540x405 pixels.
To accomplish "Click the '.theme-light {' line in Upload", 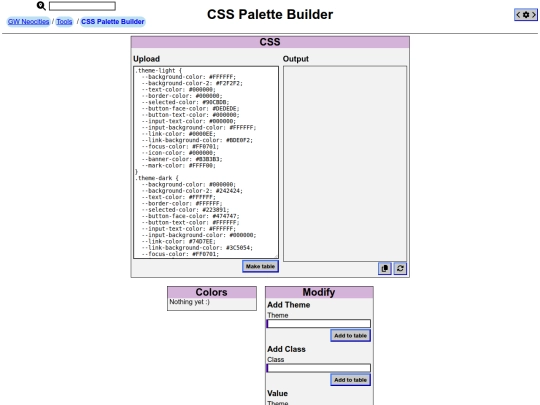I will (x=158, y=71).
